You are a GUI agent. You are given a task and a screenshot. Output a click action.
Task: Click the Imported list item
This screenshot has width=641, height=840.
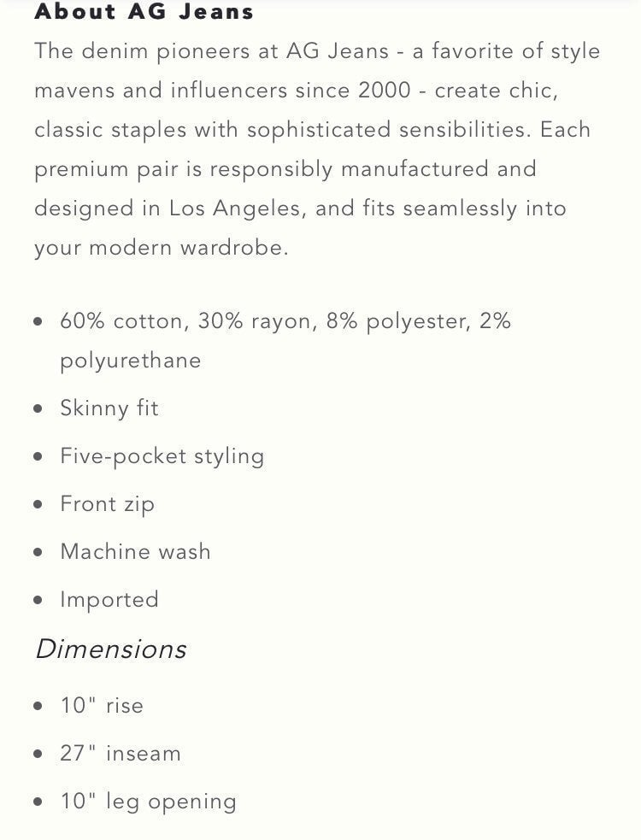click(x=109, y=600)
